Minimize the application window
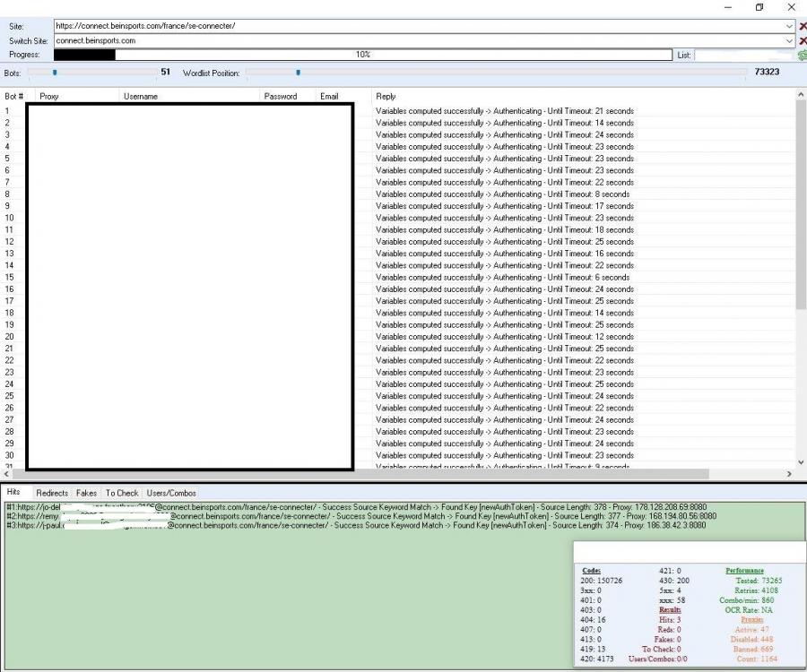This screenshot has height=672, width=807. click(x=727, y=7)
